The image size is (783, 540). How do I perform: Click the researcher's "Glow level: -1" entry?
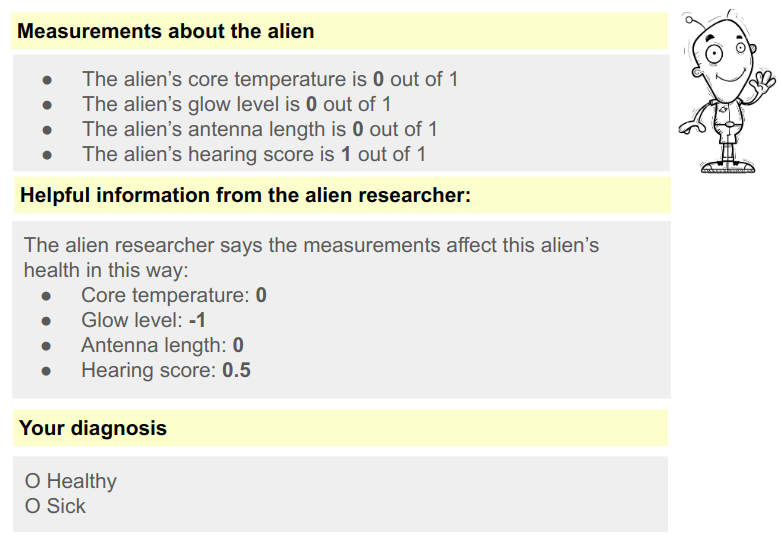pos(143,321)
